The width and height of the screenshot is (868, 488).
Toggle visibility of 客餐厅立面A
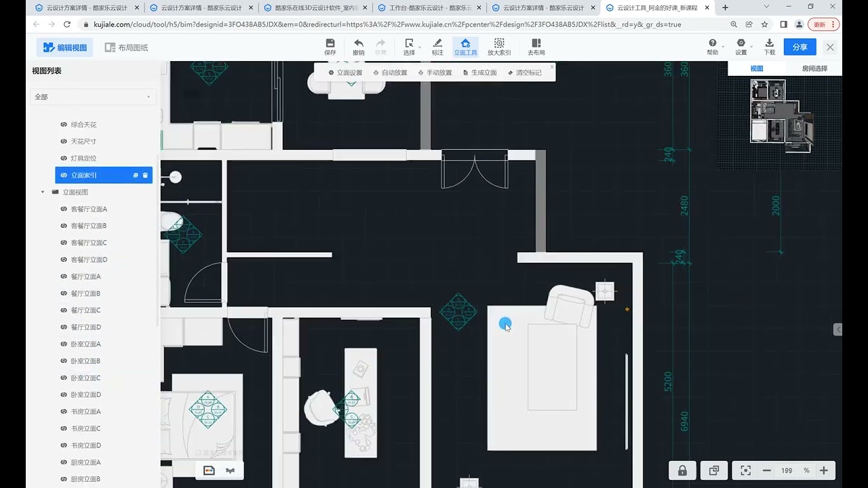coord(64,209)
